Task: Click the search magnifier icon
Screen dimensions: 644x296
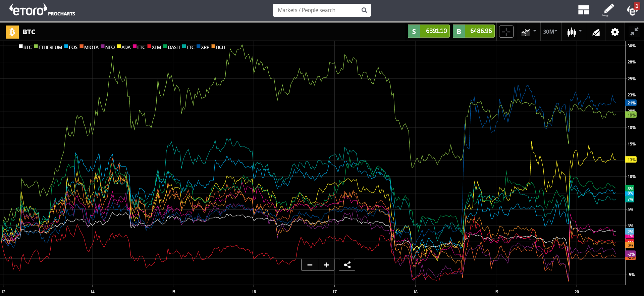Action: click(x=364, y=10)
